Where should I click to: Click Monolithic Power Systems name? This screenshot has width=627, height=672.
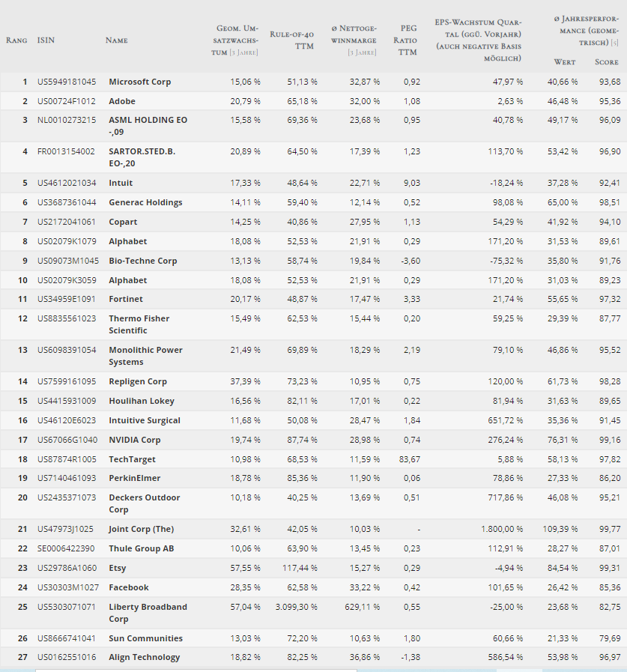(x=146, y=356)
